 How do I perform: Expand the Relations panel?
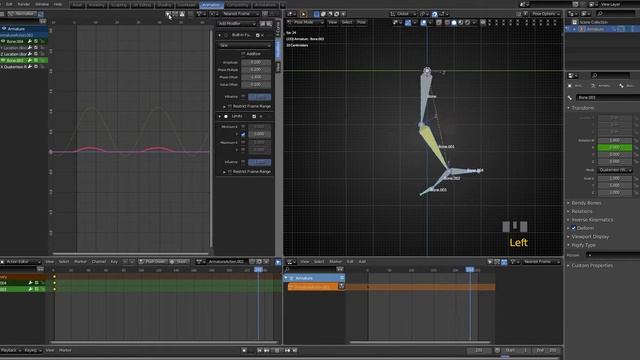pyautogui.click(x=582, y=211)
